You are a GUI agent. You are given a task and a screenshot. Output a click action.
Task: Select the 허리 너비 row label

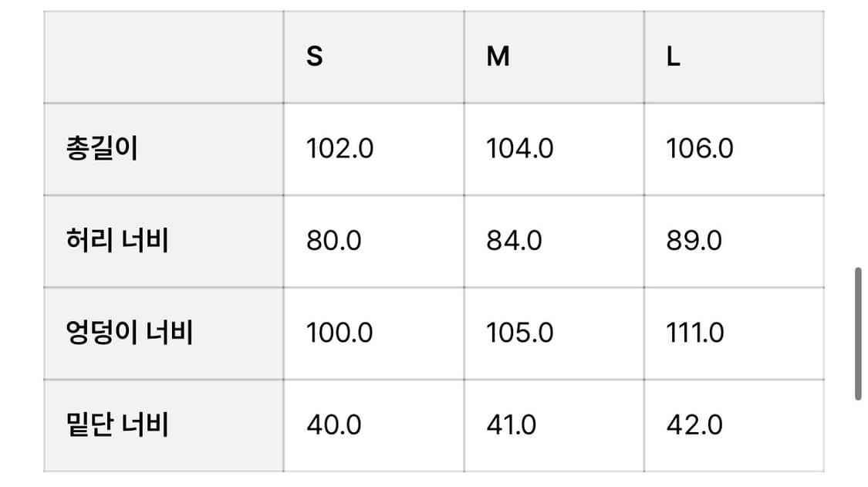click(117, 241)
